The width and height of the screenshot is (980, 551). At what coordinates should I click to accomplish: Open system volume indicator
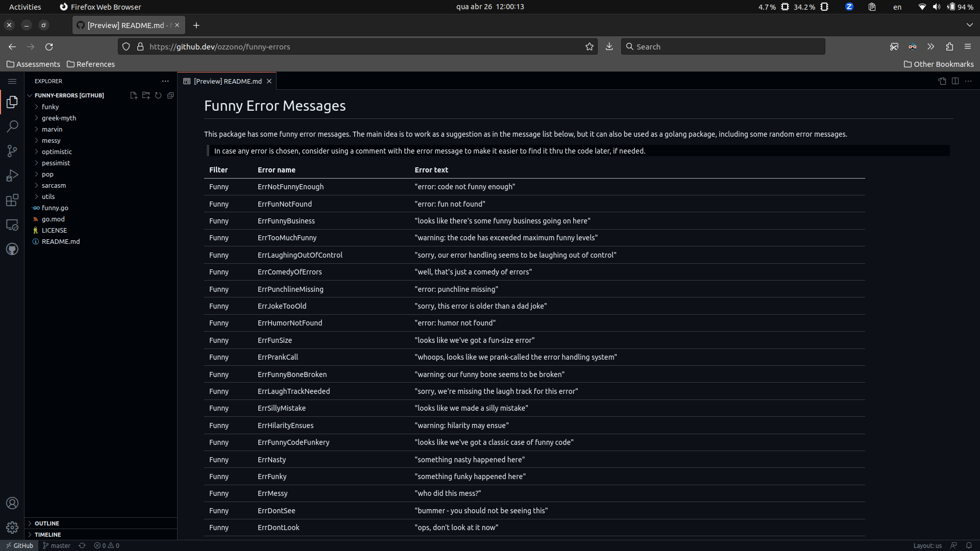coord(936,7)
